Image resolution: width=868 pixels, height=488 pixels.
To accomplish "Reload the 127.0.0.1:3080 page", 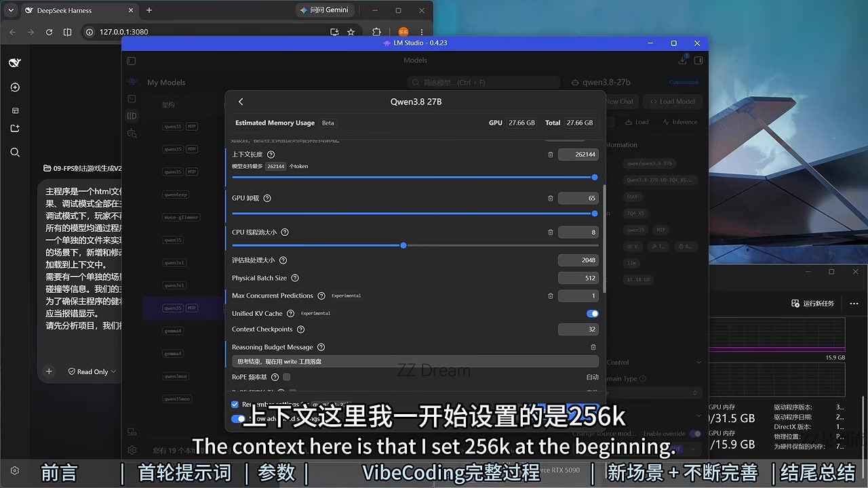I will pyautogui.click(x=49, y=32).
